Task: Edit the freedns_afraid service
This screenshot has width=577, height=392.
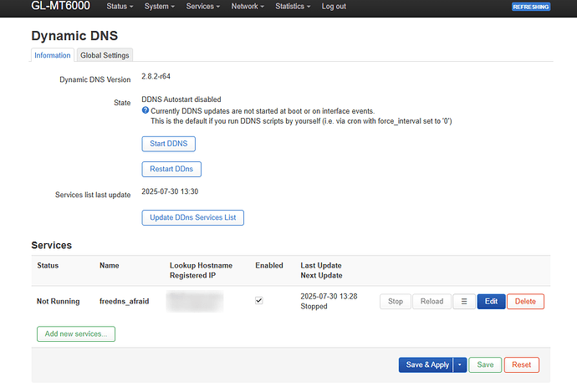Action: (x=491, y=301)
